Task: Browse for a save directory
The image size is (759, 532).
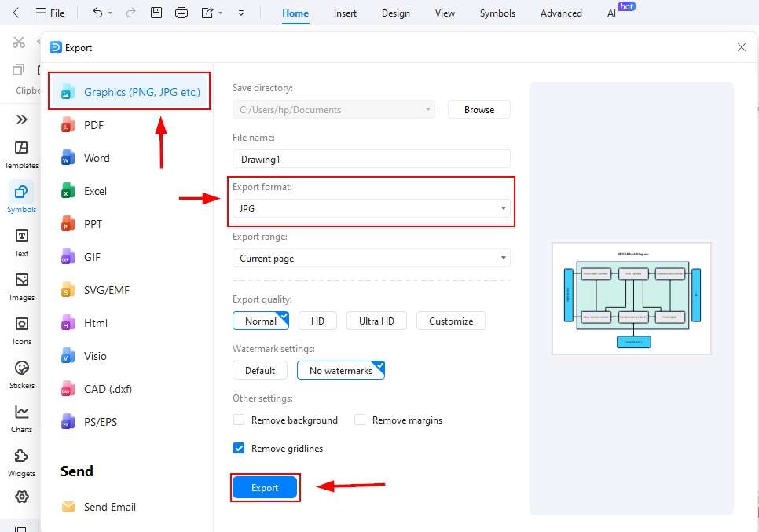Action: 478,109
